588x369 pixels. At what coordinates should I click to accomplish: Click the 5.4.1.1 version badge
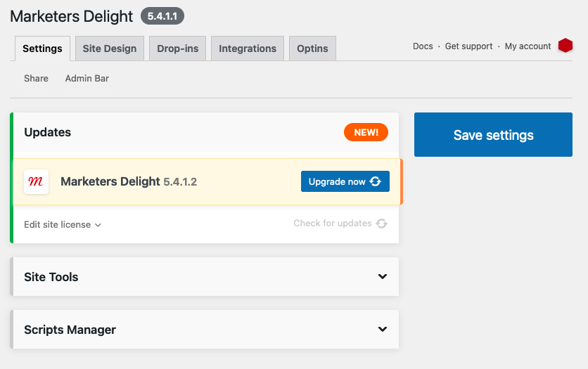162,16
